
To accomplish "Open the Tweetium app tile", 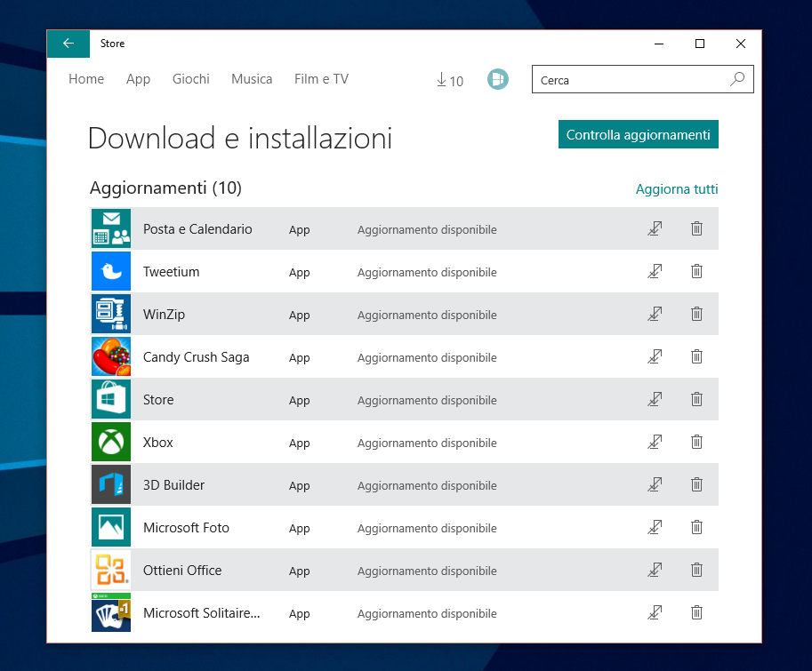I will coord(111,271).
